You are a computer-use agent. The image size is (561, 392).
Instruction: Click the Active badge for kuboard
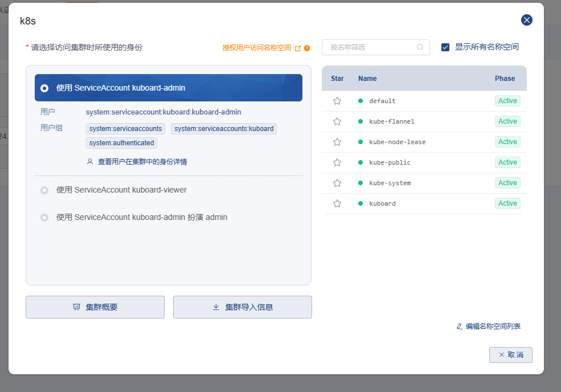point(507,203)
